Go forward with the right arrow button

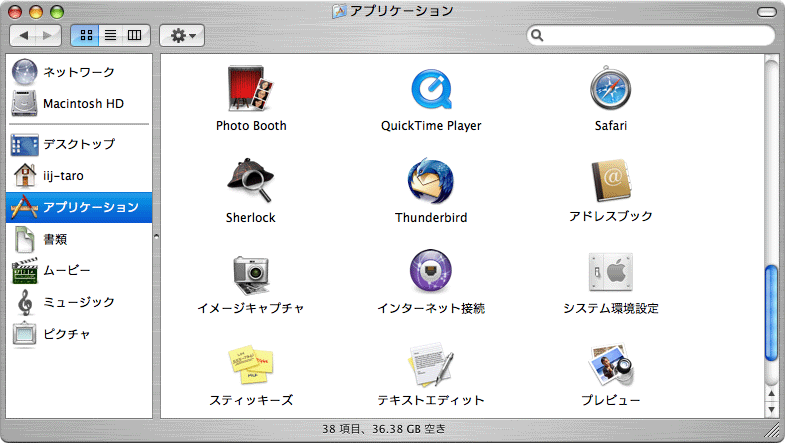[49, 35]
